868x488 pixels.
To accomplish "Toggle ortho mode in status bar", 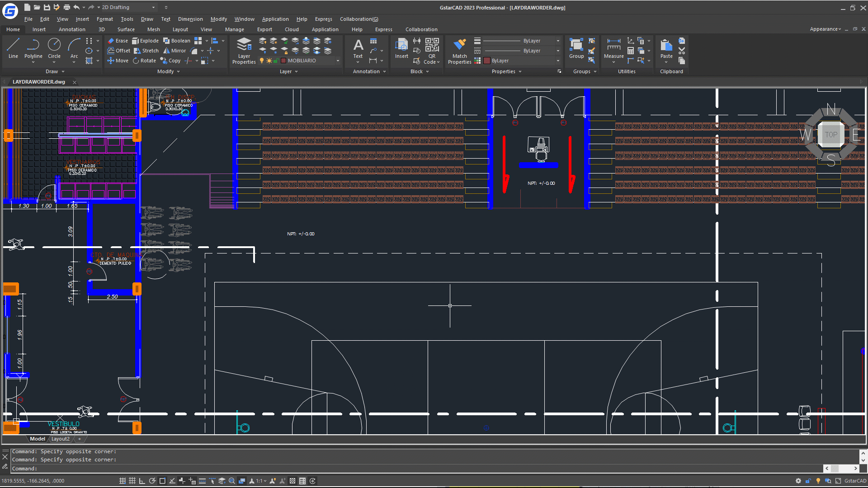I will click(142, 481).
